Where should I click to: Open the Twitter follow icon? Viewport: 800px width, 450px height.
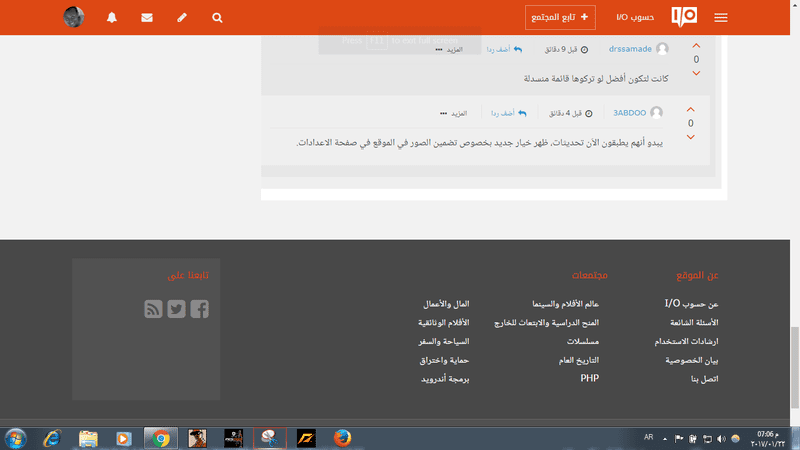[x=176, y=309]
